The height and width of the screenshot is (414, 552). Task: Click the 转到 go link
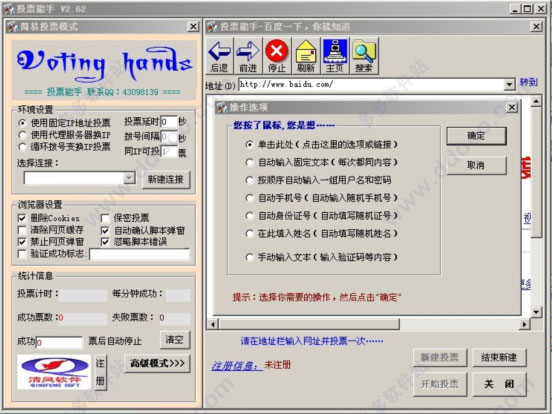click(x=528, y=83)
